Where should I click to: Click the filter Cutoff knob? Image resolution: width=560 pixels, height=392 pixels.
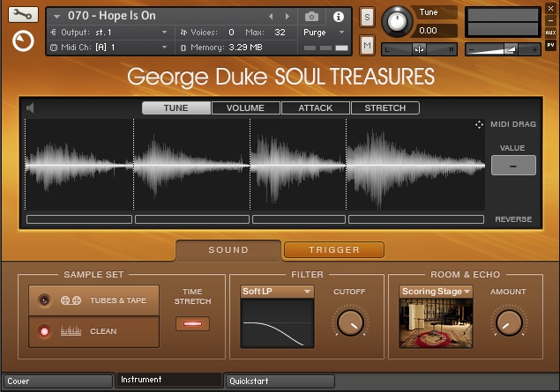click(350, 322)
